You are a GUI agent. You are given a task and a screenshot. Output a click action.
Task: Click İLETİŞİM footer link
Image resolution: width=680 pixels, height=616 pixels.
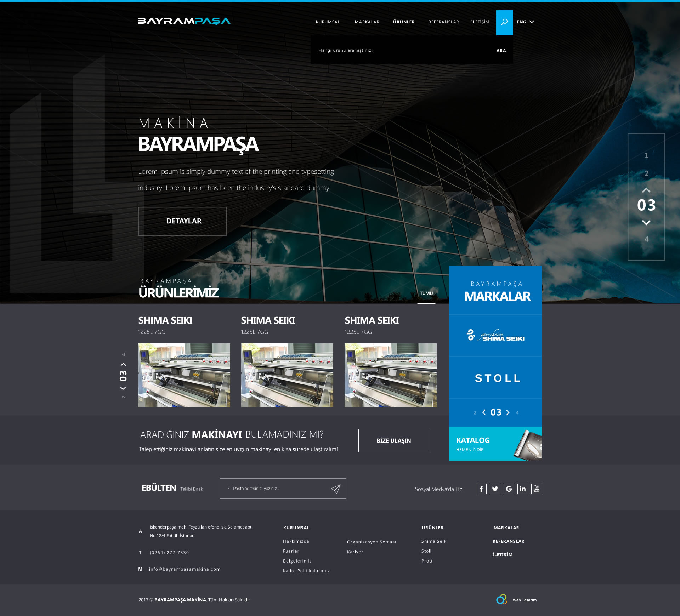point(503,555)
